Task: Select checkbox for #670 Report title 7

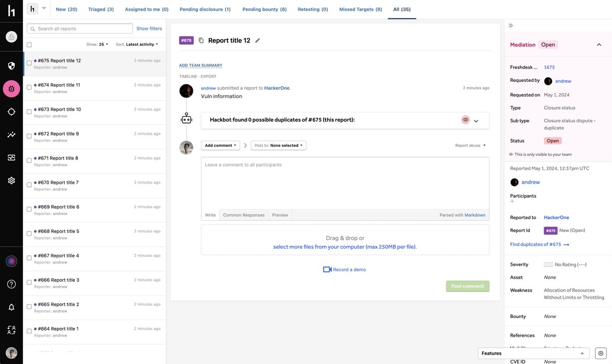Action: click(x=29, y=185)
